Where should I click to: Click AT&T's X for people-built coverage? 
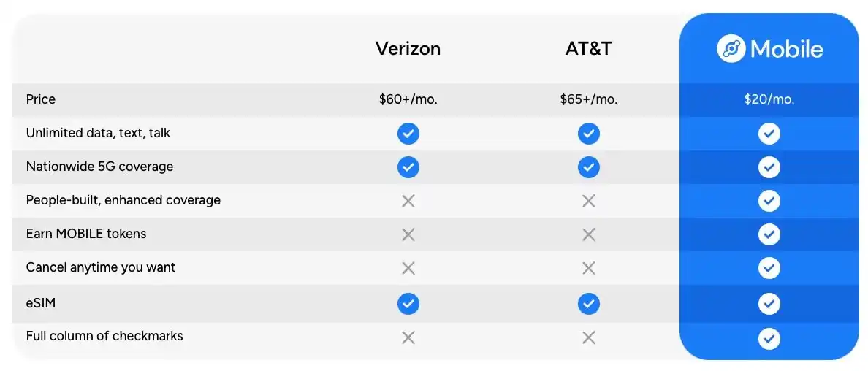588,201
